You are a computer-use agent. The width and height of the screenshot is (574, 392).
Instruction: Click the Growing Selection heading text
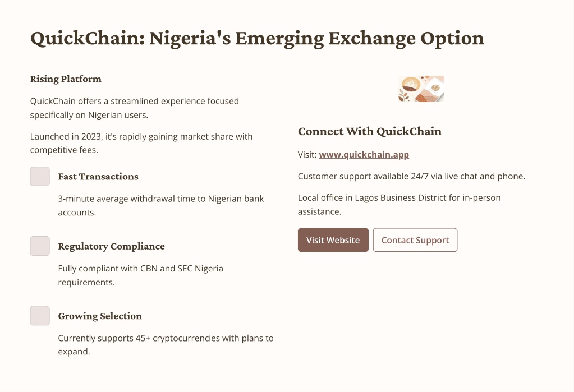coord(100,316)
